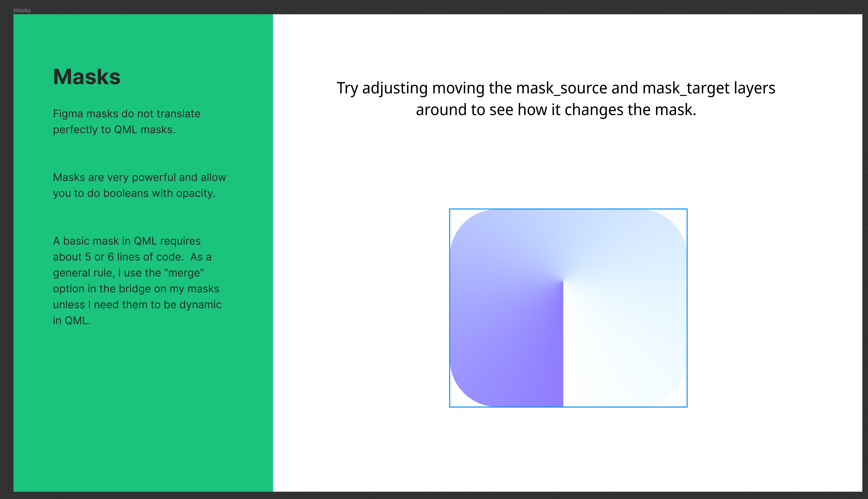Viewport: 868px width, 499px height.
Task: Click the bottom-right corner of blue selection box
Action: pos(687,407)
